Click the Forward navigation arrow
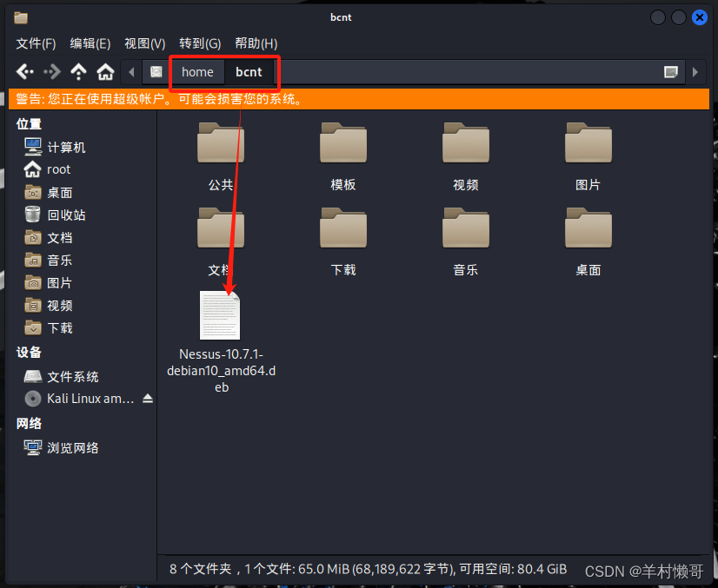This screenshot has width=718, height=588. (x=52, y=72)
